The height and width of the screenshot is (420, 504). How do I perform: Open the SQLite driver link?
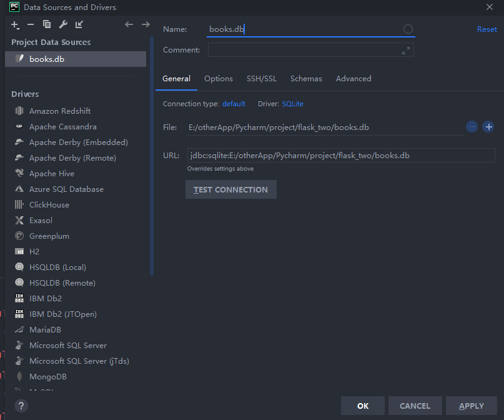(292, 104)
